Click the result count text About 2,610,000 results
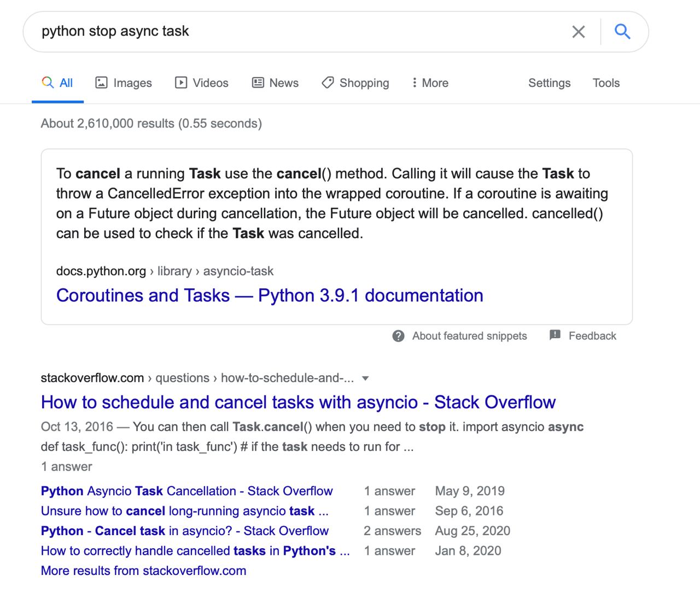The height and width of the screenshot is (604, 700). (151, 124)
